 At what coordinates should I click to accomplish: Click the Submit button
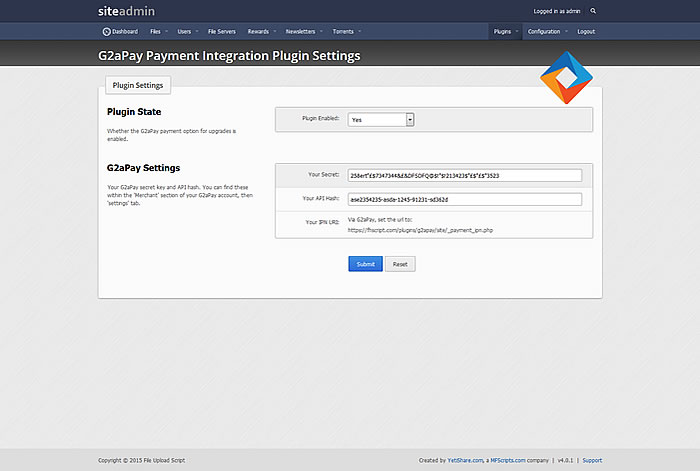[365, 264]
